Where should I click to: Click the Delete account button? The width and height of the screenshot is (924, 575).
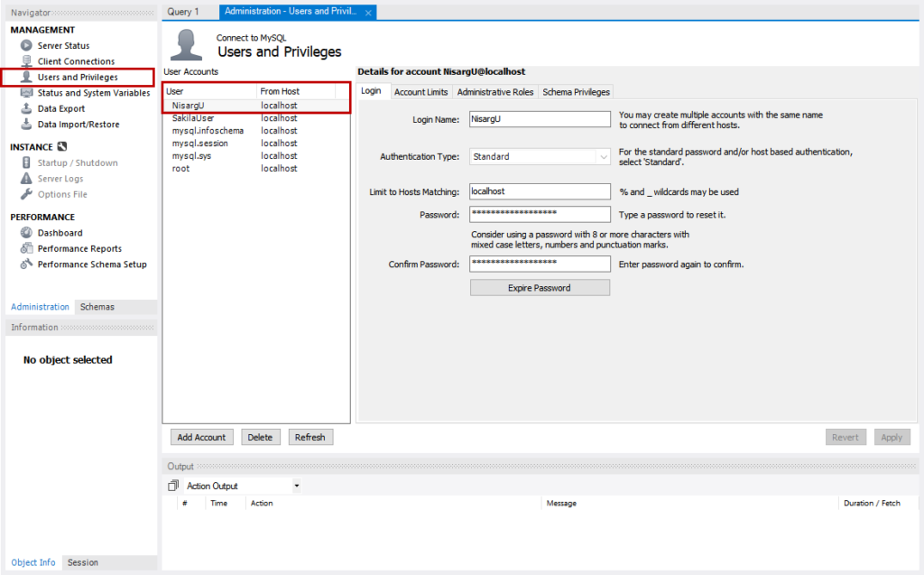(260, 437)
